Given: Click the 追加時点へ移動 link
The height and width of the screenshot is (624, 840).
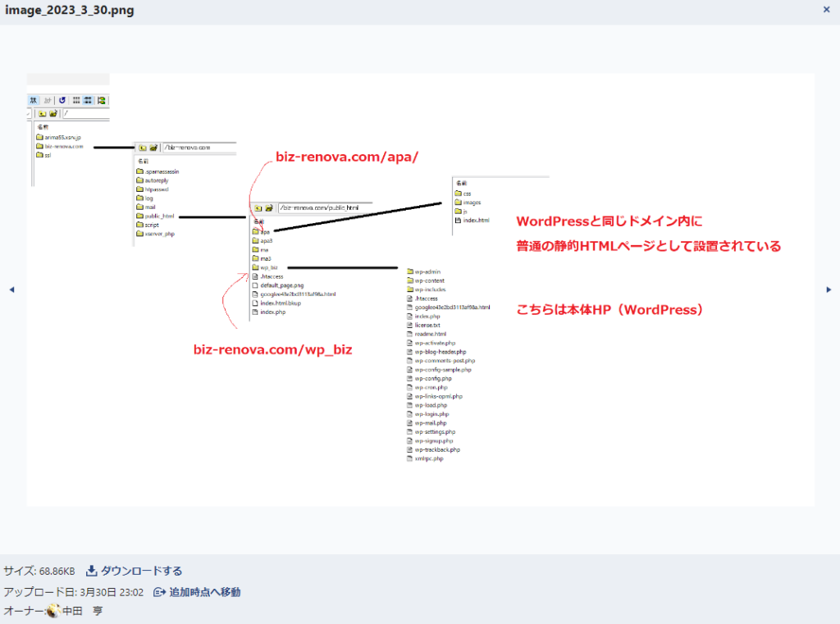Looking at the screenshot, I should 197,592.
